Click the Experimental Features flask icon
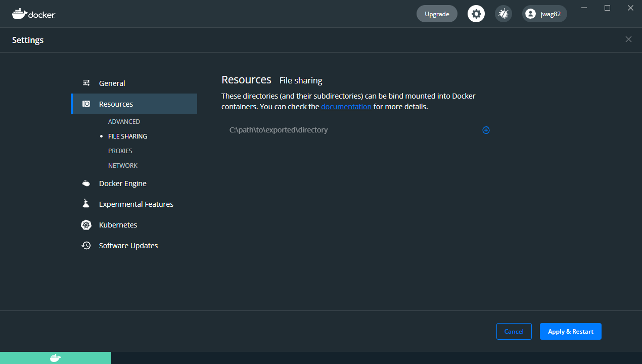 click(86, 204)
